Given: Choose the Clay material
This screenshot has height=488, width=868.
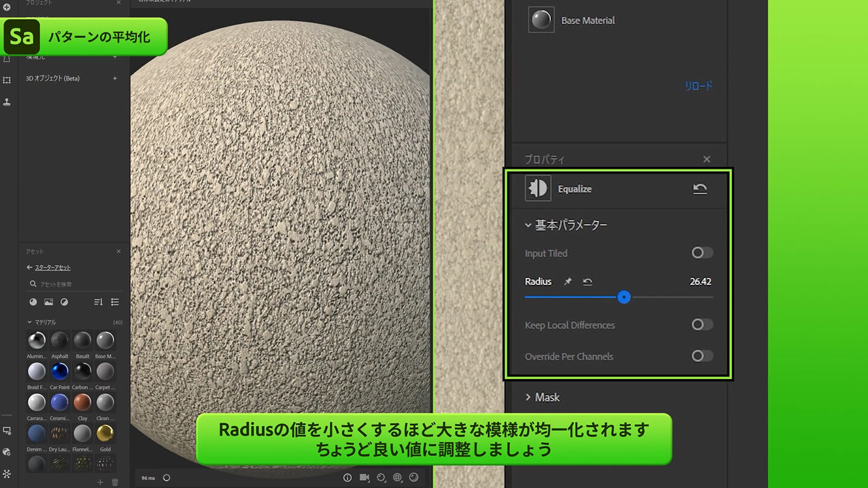Looking at the screenshot, I should 83,402.
